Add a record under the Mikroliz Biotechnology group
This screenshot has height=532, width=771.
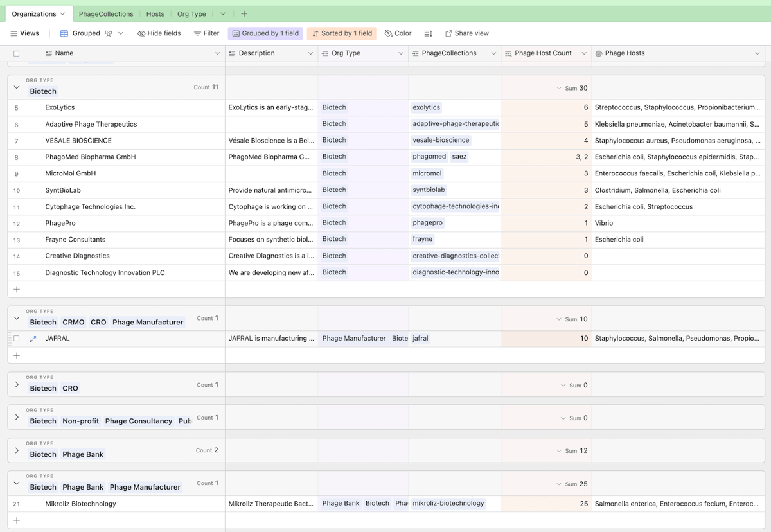click(x=17, y=520)
